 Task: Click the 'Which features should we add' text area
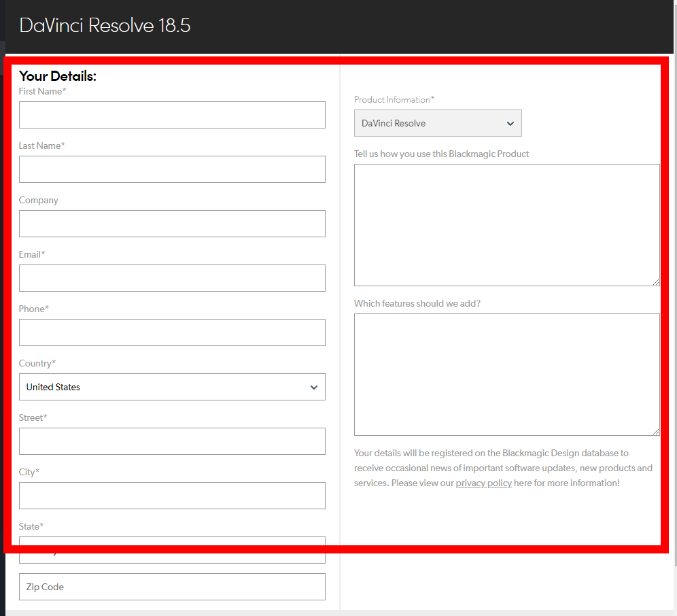[x=507, y=375]
